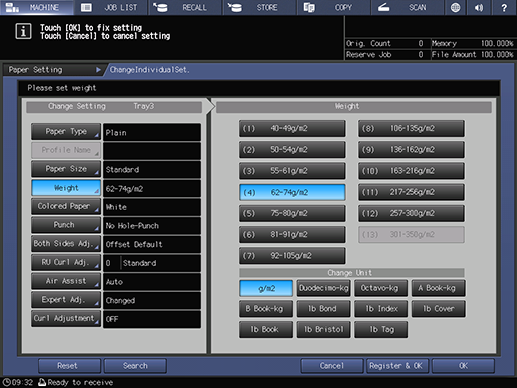Open the Colored Paper setting
This screenshot has height=388, width=517.
66,206
